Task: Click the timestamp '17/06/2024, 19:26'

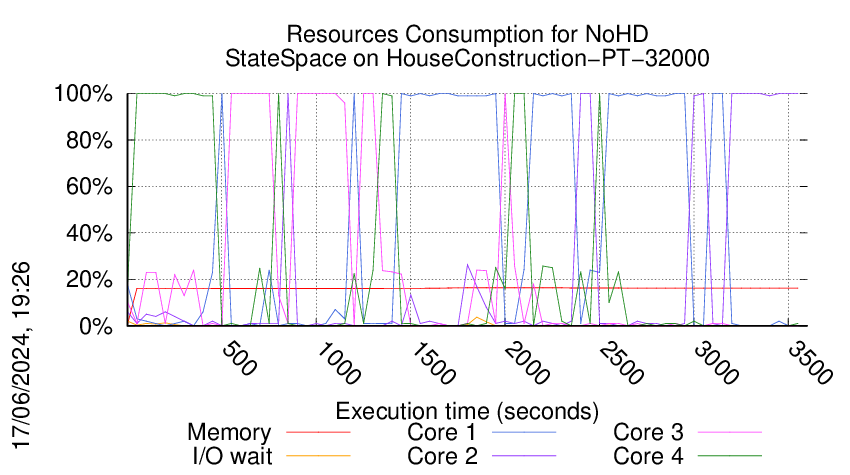Action: pos(22,355)
